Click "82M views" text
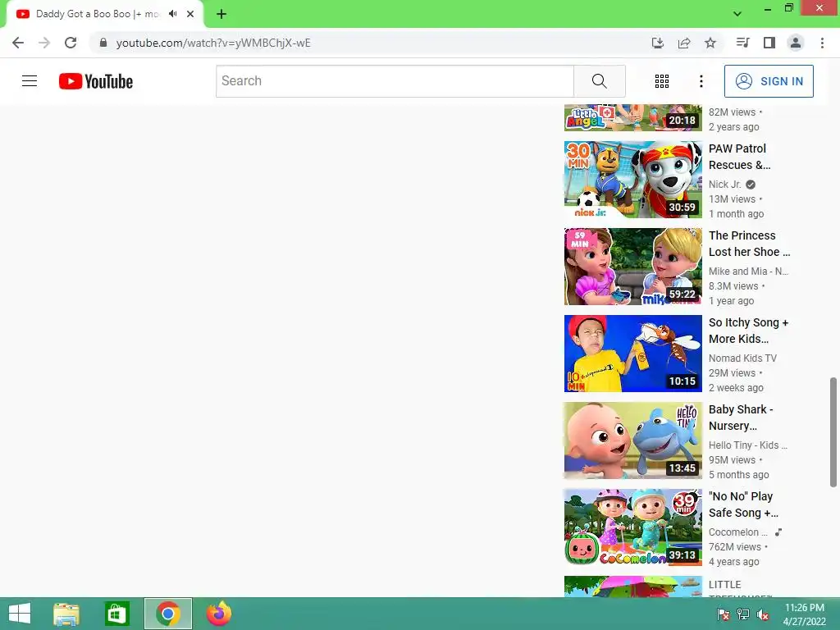 pos(732,112)
